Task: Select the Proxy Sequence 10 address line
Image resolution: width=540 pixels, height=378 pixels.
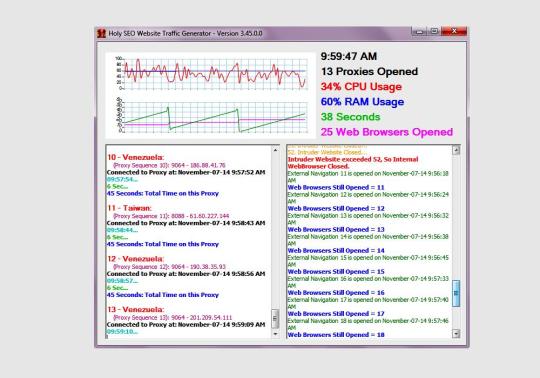Action: (169, 165)
